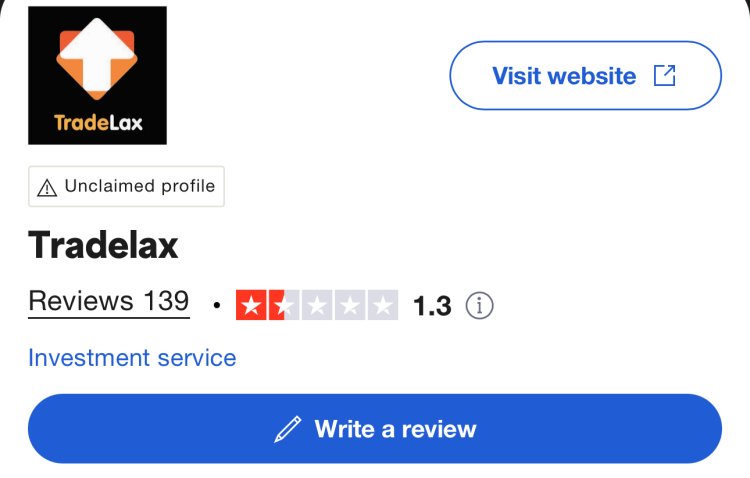Viewport: 750px width, 478px height.
Task: Open the Visit website button
Action: click(585, 76)
